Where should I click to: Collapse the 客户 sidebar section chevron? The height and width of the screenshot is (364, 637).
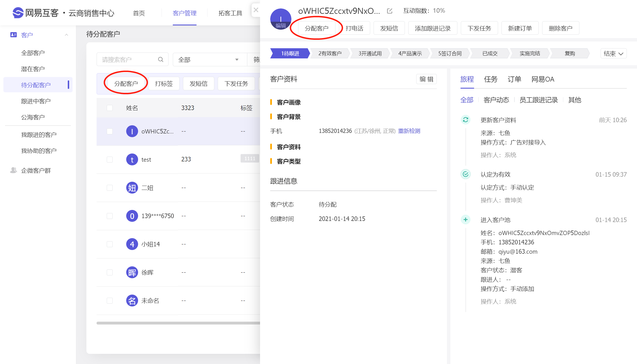tap(66, 35)
